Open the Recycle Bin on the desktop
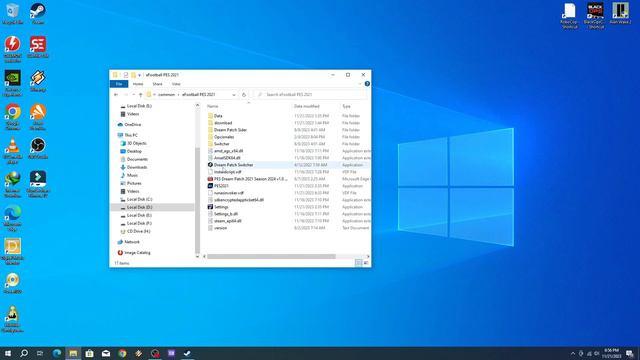Screen dimensions: 640x360 click(13, 13)
